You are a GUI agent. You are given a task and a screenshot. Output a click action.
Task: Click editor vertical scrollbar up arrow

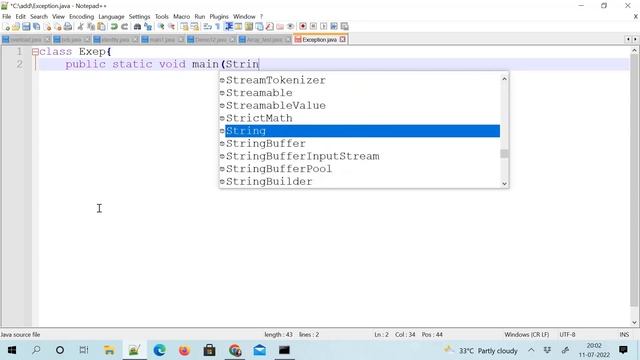[634, 51]
